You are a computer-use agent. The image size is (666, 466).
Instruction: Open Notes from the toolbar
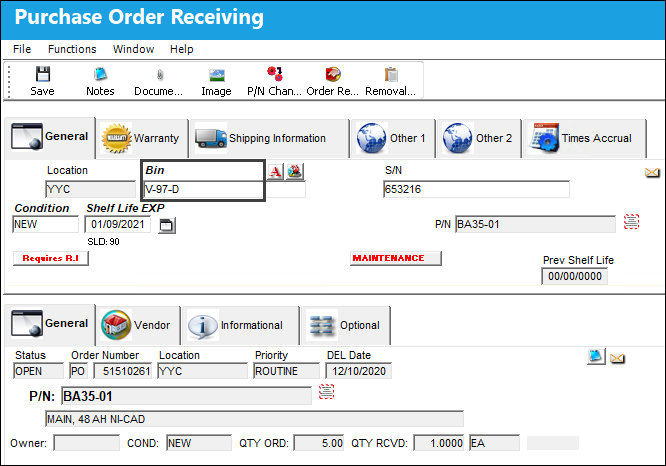pyautogui.click(x=100, y=81)
